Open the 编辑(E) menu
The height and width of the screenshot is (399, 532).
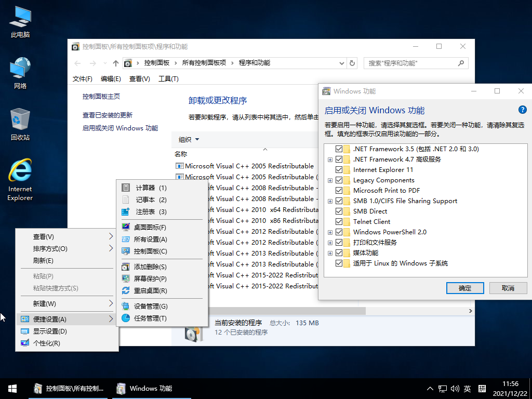click(x=111, y=79)
